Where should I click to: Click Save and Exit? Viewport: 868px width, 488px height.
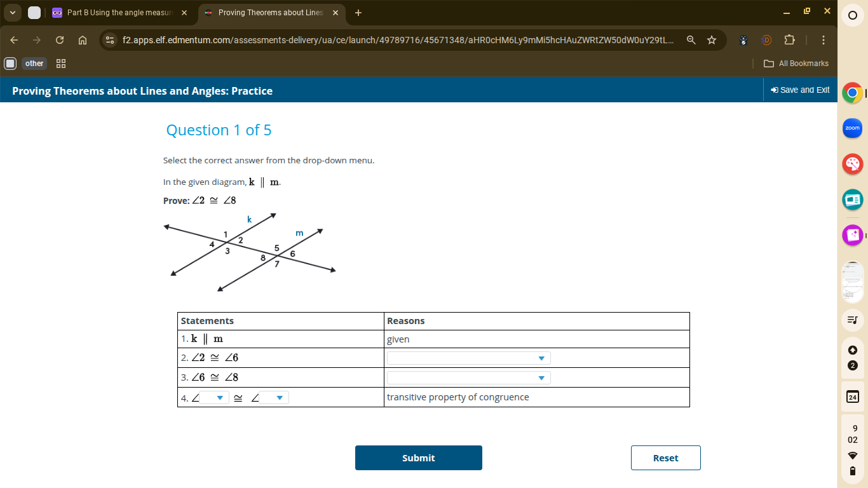coord(799,90)
